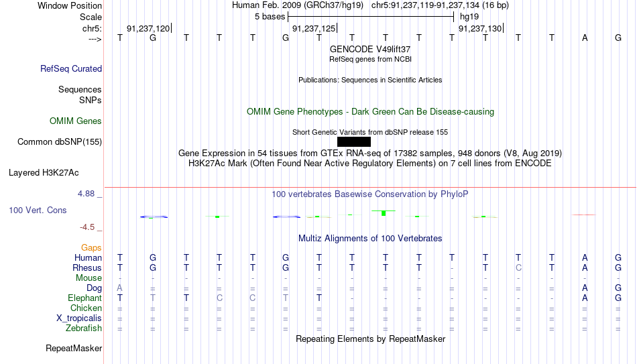Click the Sequences track label
The width and height of the screenshot is (637, 364).
click(x=80, y=89)
